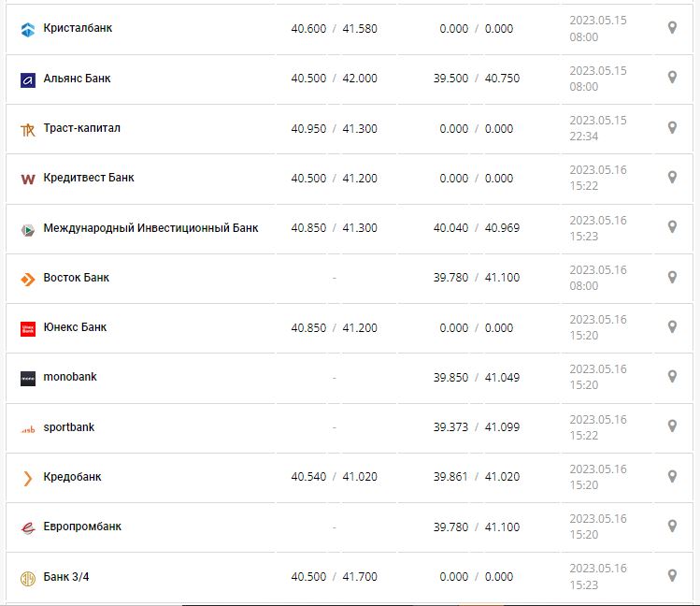Viewport: 700px width, 606px height.
Task: Select the Кредобанк bank name
Action: (x=72, y=477)
